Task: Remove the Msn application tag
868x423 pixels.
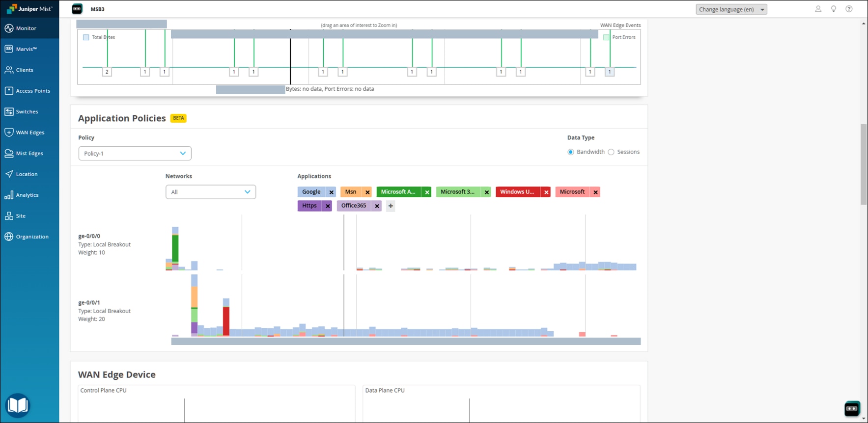Action: 367,192
